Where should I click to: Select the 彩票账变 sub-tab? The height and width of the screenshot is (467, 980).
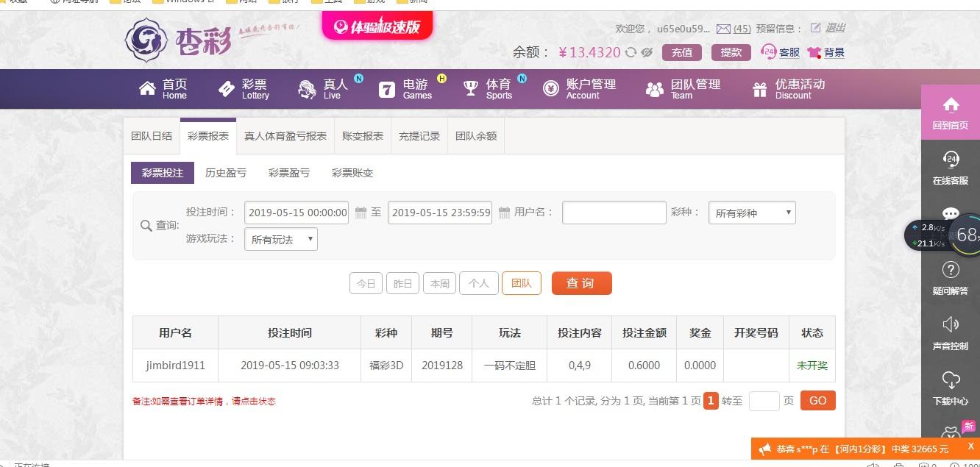(x=352, y=173)
